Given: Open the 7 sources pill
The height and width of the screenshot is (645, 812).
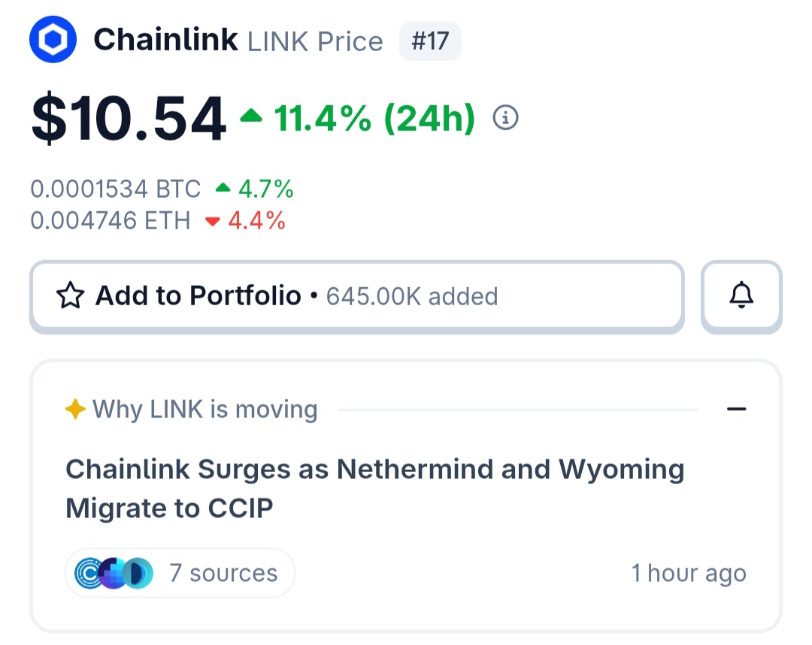Looking at the screenshot, I should [x=180, y=573].
